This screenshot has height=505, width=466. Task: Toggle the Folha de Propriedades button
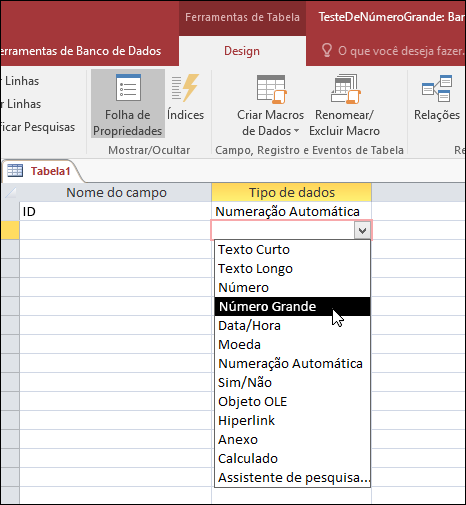click(x=128, y=104)
